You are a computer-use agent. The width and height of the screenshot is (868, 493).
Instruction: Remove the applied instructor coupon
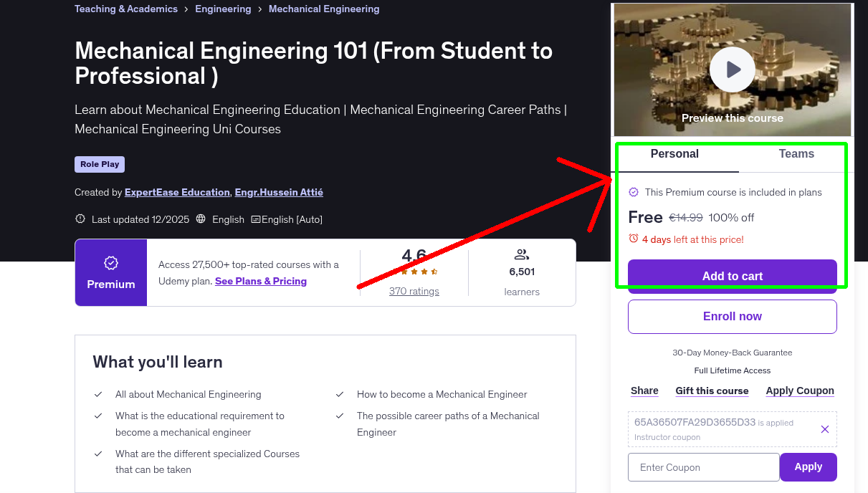(824, 429)
